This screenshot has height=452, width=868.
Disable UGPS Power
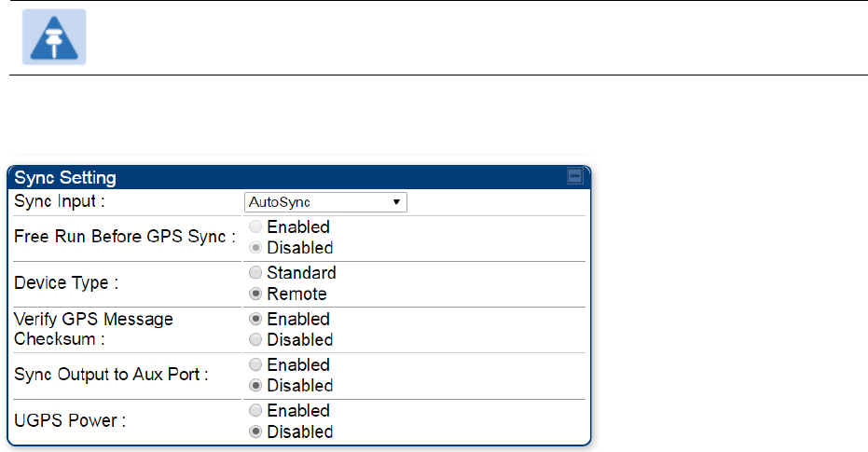(255, 431)
